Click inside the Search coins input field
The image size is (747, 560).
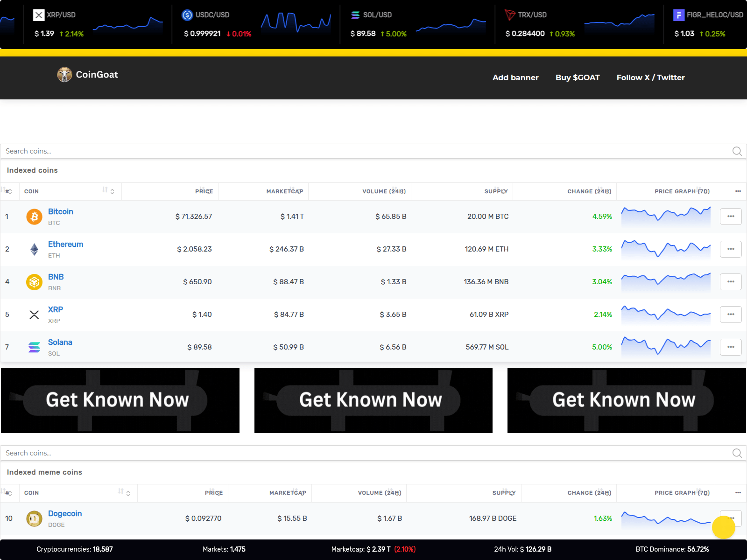point(187,151)
